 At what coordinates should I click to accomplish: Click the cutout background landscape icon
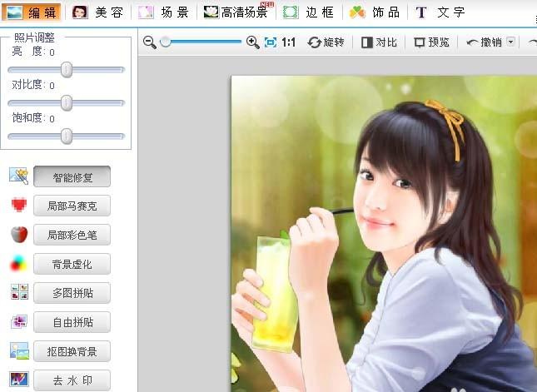click(19, 350)
